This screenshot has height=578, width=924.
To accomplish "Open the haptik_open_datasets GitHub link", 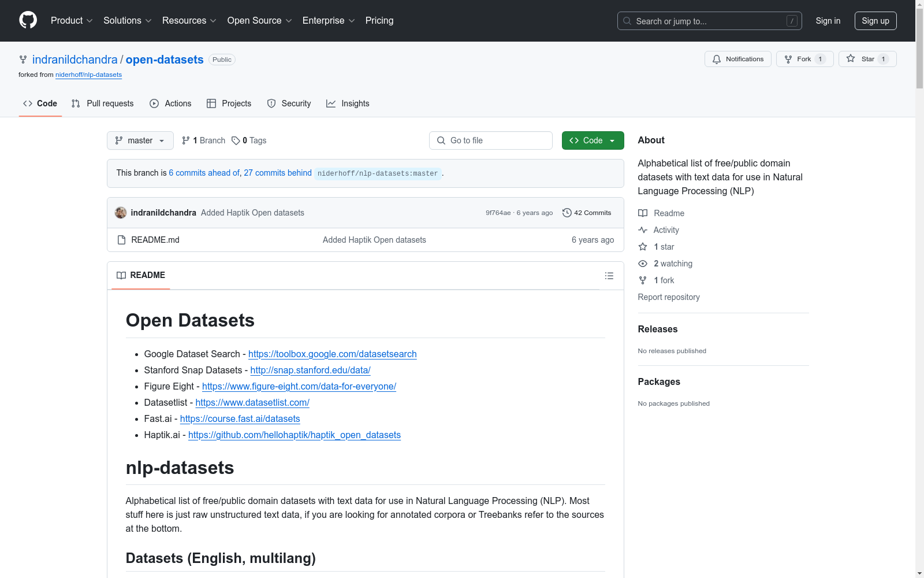I will pyautogui.click(x=295, y=435).
